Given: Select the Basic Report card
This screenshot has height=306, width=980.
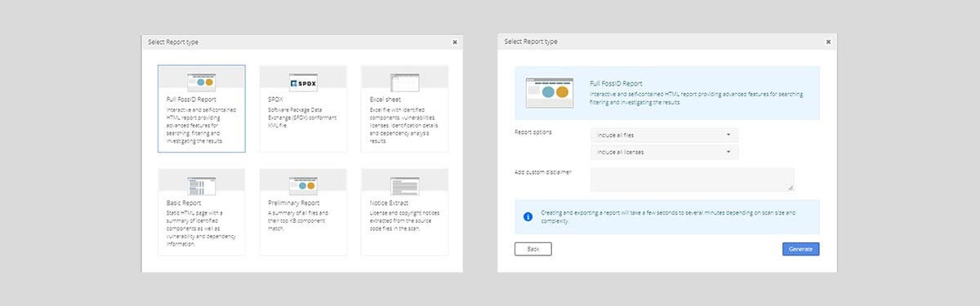Looking at the screenshot, I should (201, 212).
